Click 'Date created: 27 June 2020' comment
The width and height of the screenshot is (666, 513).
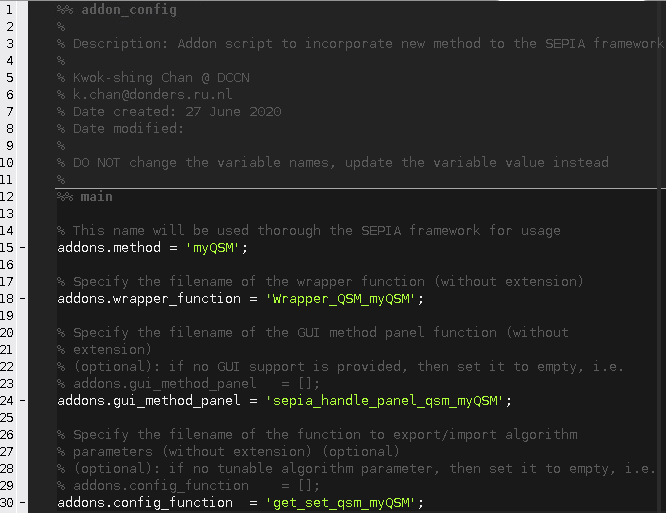[x=169, y=112]
